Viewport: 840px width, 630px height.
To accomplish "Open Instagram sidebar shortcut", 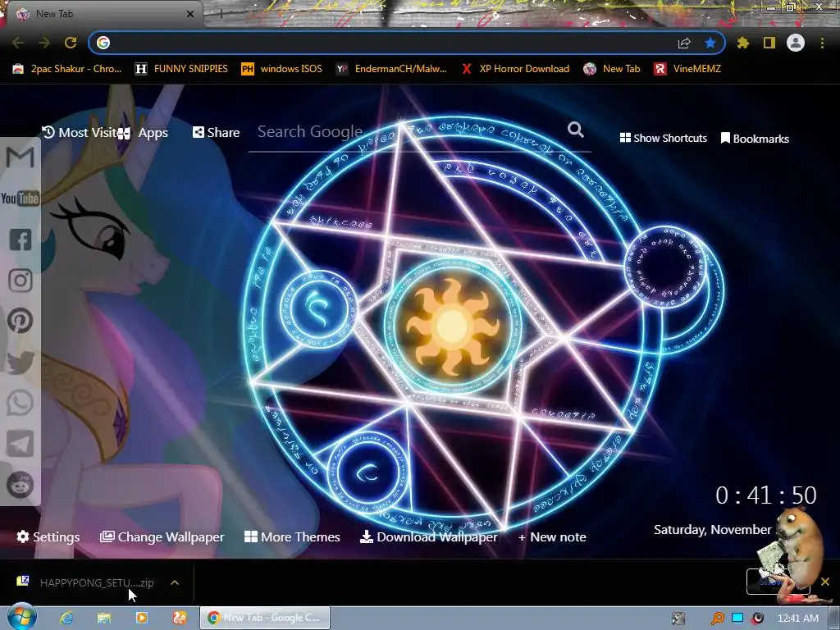I will (21, 281).
